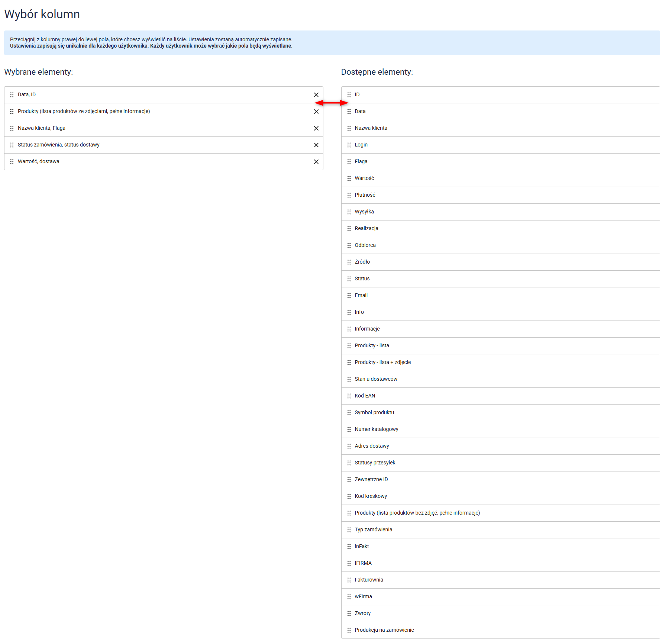Remove "Status zamówienia, status dostawy" column
Image resolution: width=665 pixels, height=644 pixels.
316,145
